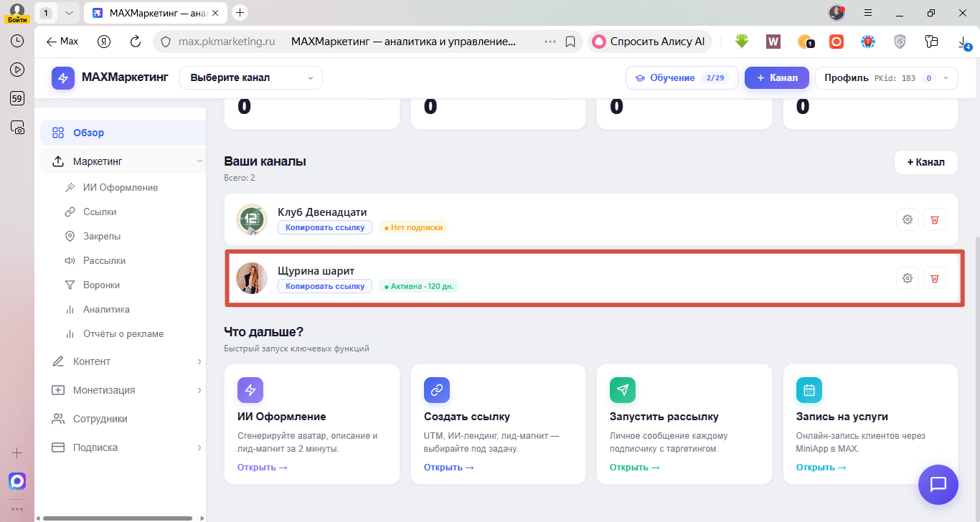Open the three-dots page actions in address bar
Viewport: 980px width, 522px height.
550,42
